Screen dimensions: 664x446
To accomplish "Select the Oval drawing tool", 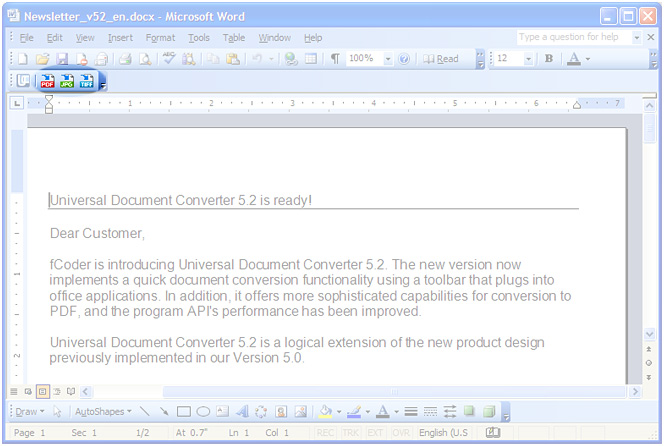I will click(203, 411).
